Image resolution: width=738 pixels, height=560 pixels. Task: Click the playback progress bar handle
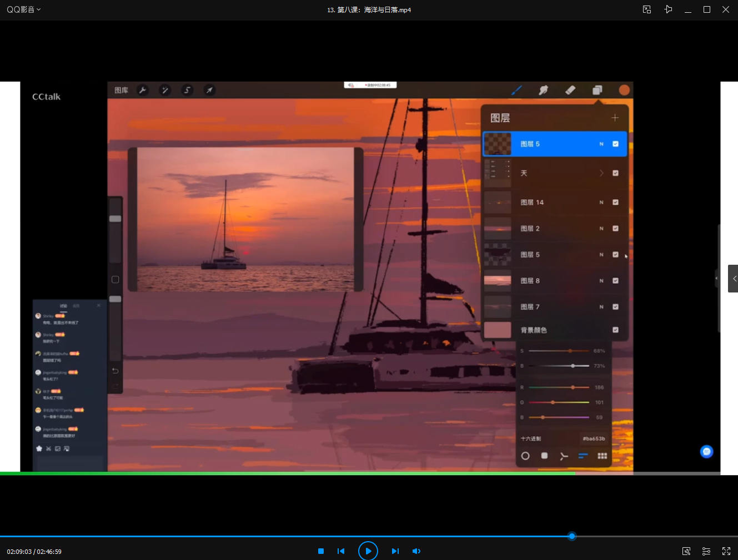click(571, 536)
